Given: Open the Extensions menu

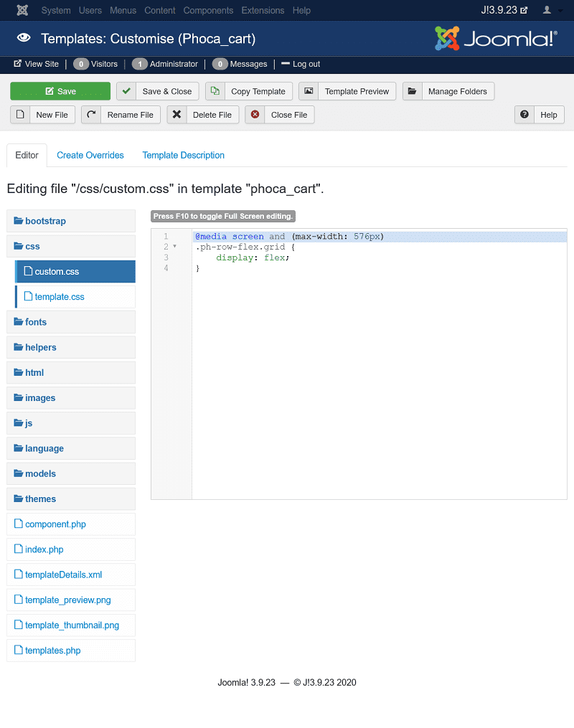Looking at the screenshot, I should (x=263, y=10).
